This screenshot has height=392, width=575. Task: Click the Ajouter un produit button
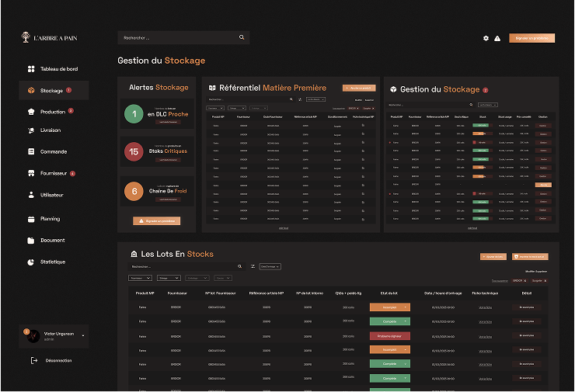359,88
